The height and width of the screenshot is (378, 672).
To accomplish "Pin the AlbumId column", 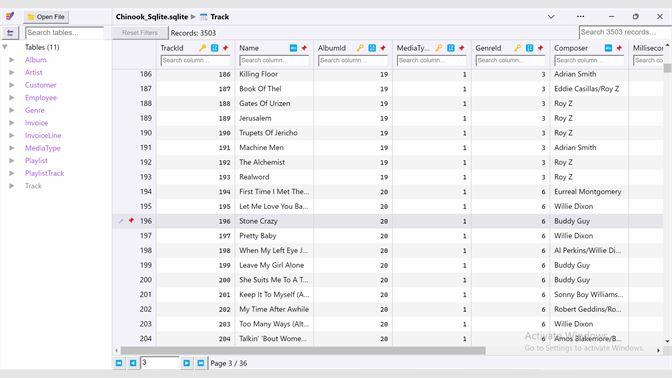I will tap(383, 48).
